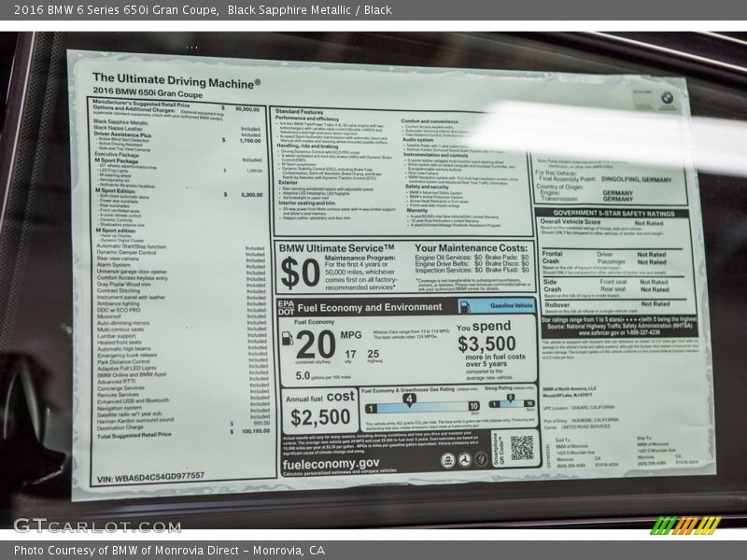
Task: Click the "Audio system" subheading
Action: pos(418,140)
